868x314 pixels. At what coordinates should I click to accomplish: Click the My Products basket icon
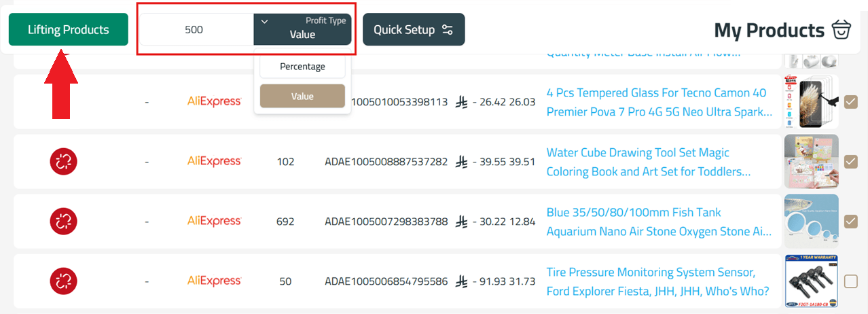point(841,31)
